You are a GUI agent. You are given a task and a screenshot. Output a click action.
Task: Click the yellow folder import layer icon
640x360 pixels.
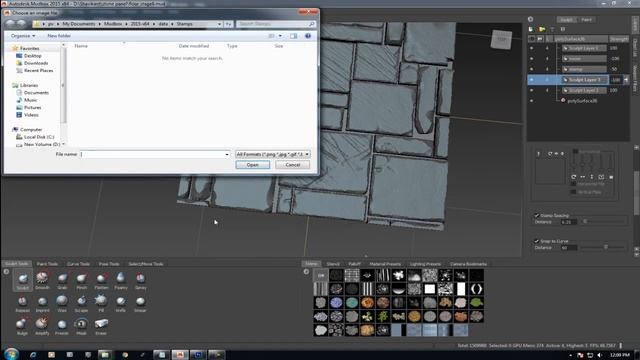coord(542,29)
